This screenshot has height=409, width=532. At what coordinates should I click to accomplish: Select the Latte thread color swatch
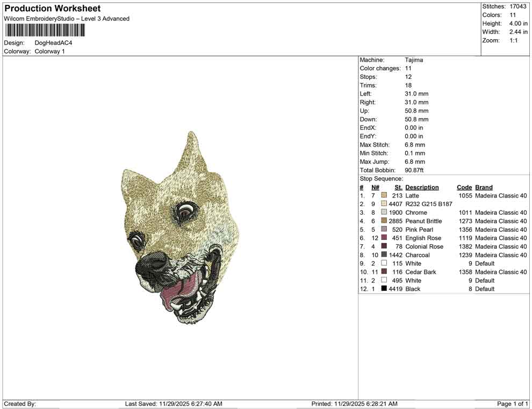pyautogui.click(x=384, y=195)
